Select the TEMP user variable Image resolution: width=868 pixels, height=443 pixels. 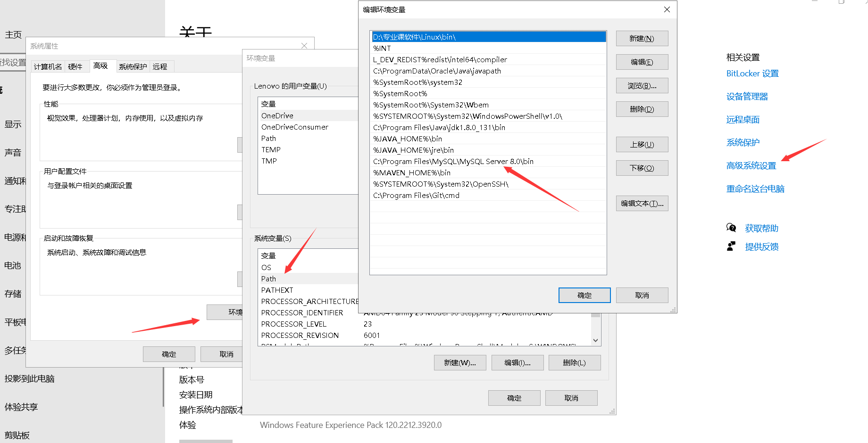pyautogui.click(x=309, y=149)
